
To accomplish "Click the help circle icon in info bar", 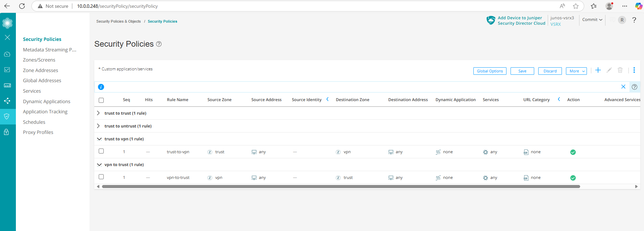I will pyautogui.click(x=635, y=87).
